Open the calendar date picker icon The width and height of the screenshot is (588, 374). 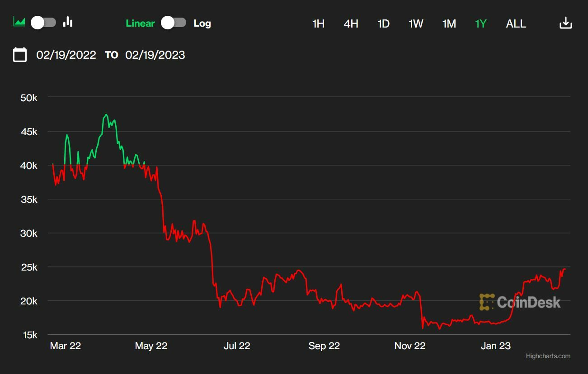(20, 55)
